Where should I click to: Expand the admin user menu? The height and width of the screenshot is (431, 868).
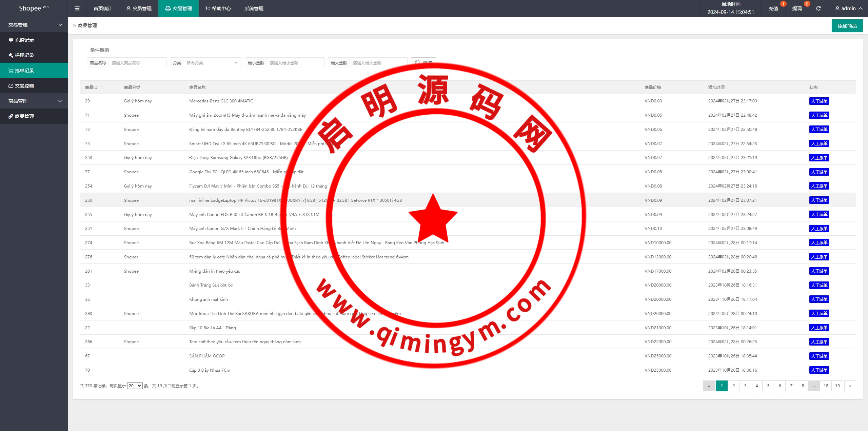[849, 8]
